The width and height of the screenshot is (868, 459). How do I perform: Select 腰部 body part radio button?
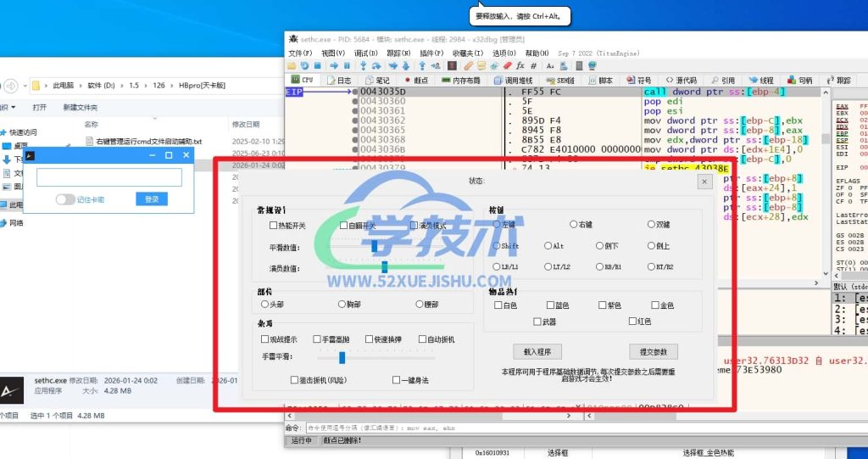click(x=420, y=305)
